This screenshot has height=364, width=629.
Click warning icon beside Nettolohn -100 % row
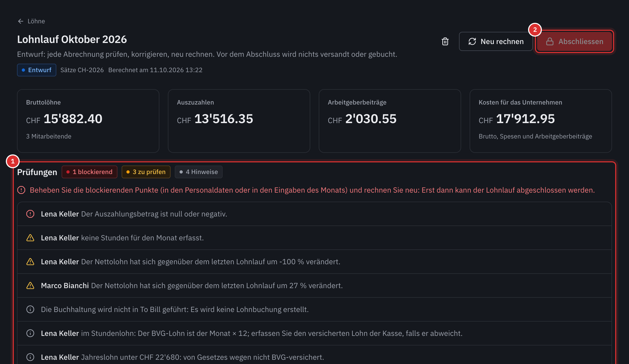click(x=30, y=262)
